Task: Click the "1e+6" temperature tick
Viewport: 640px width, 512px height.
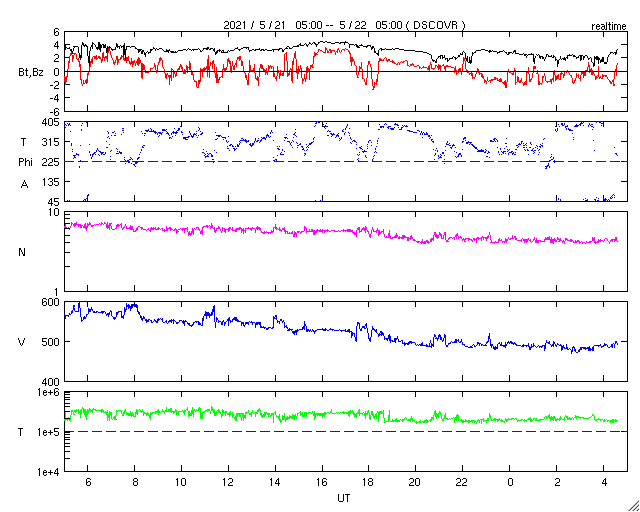Action: click(x=49, y=392)
